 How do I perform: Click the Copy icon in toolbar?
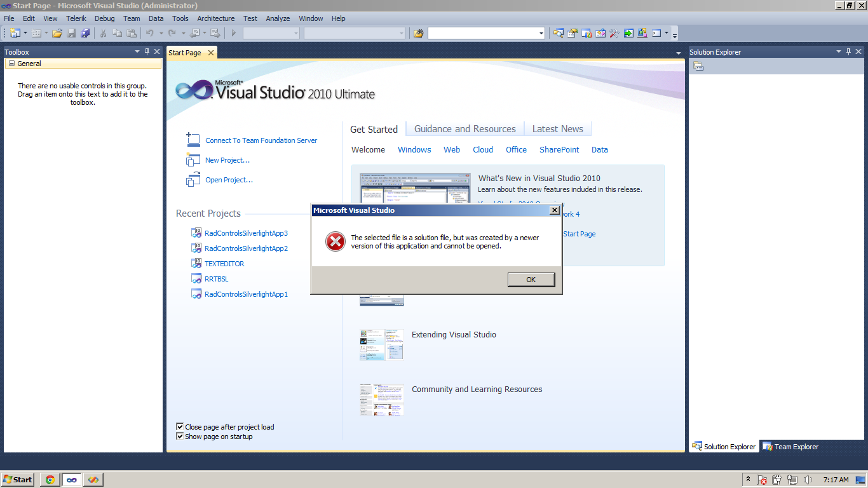click(118, 33)
